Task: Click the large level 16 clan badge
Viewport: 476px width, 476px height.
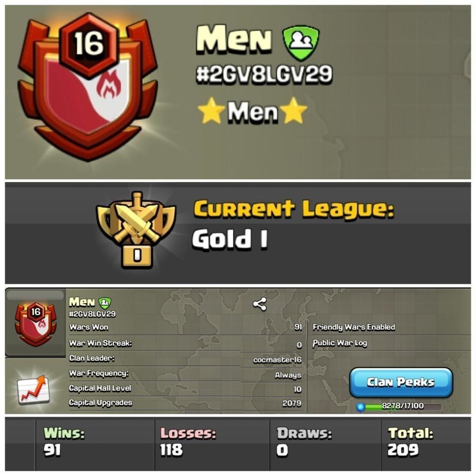Action: (x=88, y=87)
